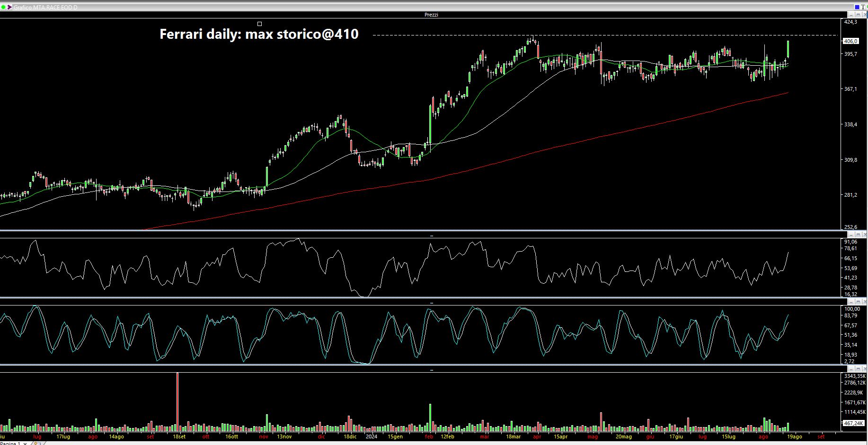Screen dimensions: 868x445
Task: Maximize the volume pane
Action: click(858, 369)
